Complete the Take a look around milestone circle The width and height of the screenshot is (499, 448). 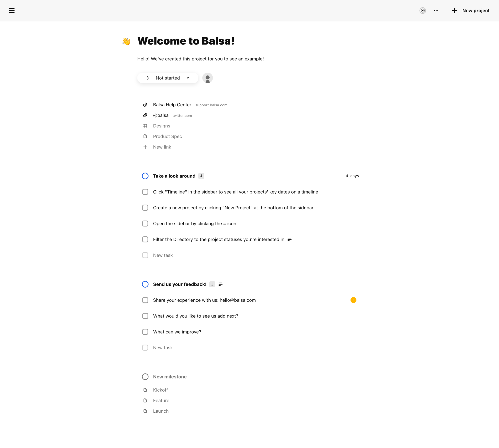point(145,176)
